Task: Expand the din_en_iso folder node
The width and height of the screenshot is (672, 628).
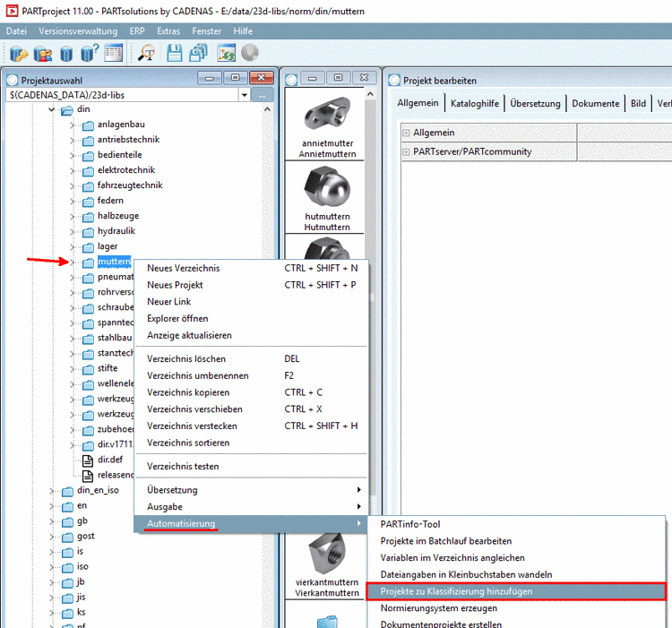Action: (x=52, y=491)
